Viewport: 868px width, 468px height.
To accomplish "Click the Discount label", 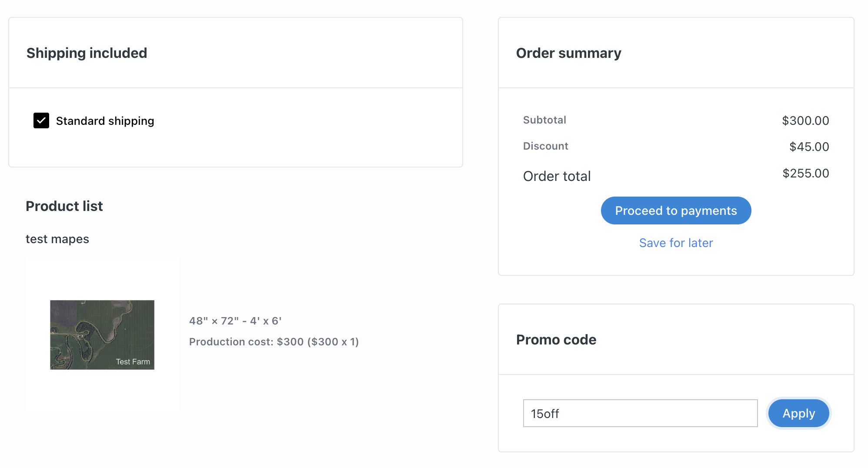I will point(545,146).
